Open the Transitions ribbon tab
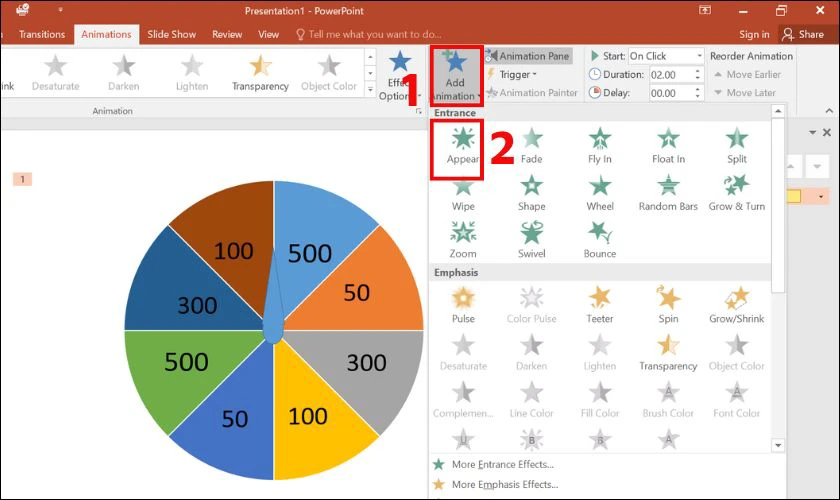The height and width of the screenshot is (500, 840). point(41,34)
